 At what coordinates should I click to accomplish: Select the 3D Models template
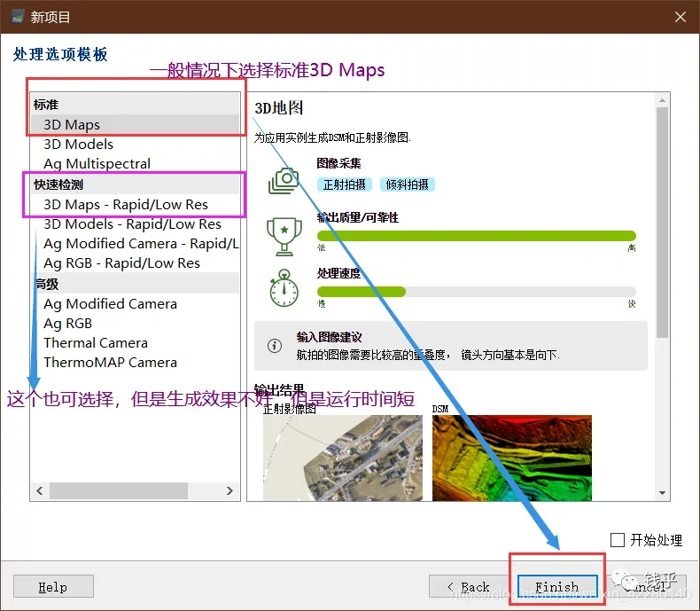point(78,145)
